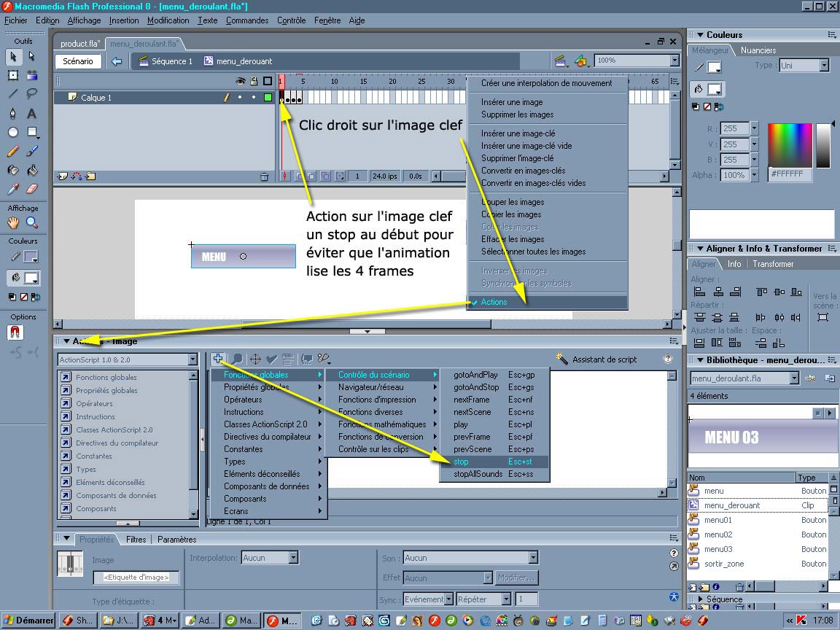Choose the Free Transform tool

point(13,75)
